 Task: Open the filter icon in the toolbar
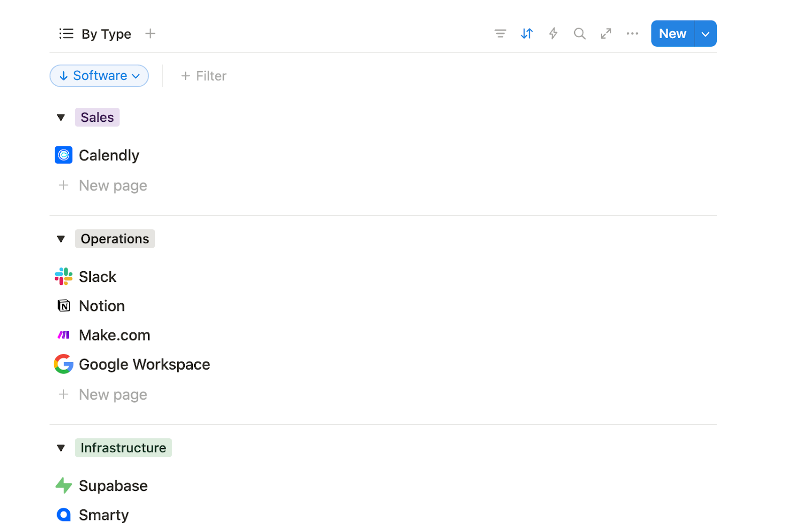(x=500, y=34)
